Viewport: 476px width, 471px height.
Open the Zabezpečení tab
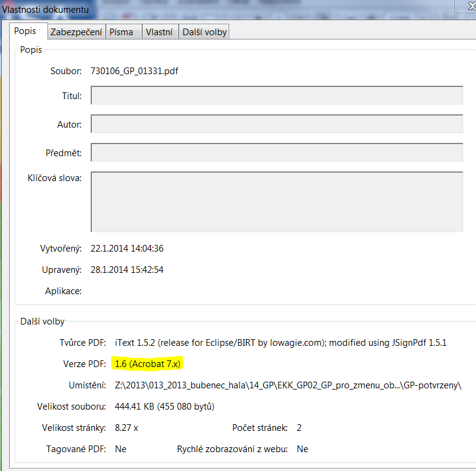[76, 32]
